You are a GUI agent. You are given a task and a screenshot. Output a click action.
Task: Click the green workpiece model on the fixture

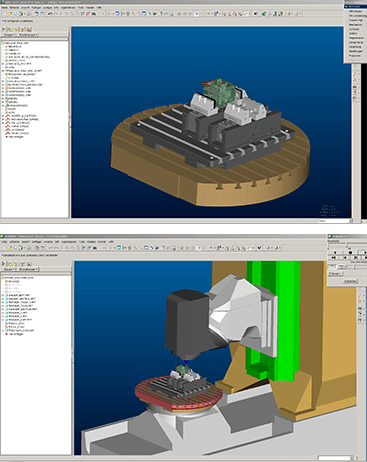pyautogui.click(x=219, y=91)
